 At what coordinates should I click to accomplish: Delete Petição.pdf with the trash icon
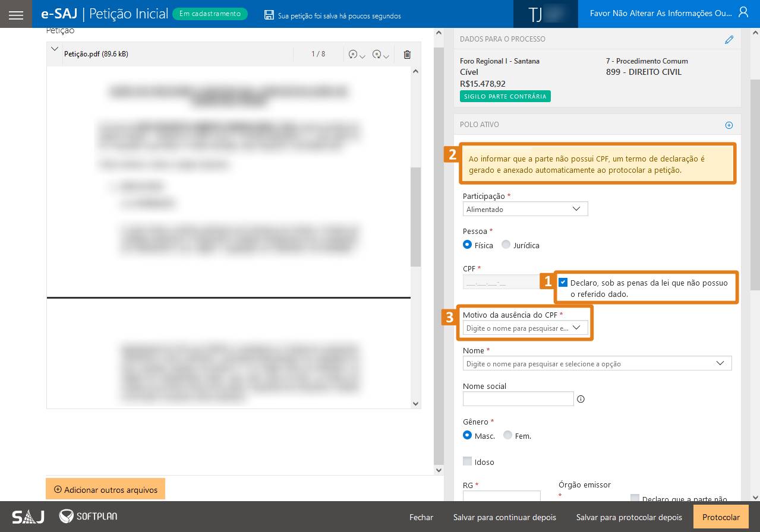(x=407, y=55)
